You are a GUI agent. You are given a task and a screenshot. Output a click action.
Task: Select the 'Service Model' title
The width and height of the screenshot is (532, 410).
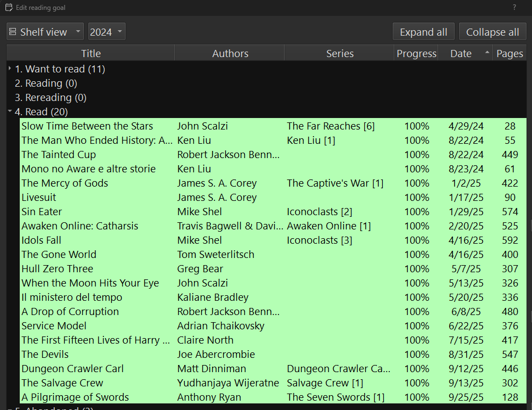pyautogui.click(x=54, y=325)
